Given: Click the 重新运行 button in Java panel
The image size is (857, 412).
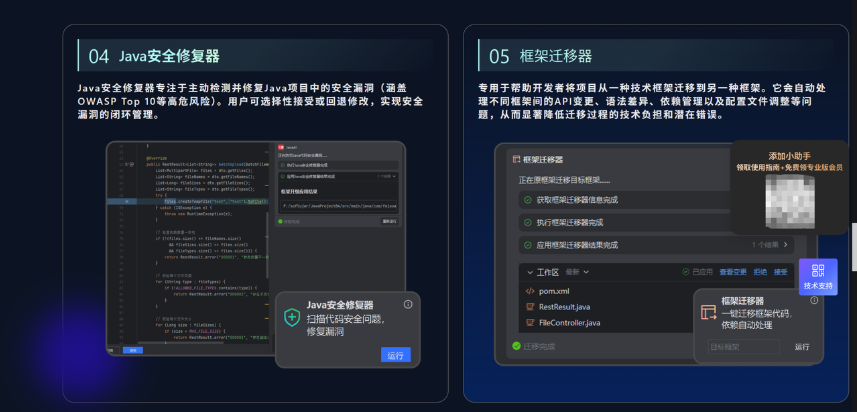Looking at the screenshot, I should pos(390,221).
